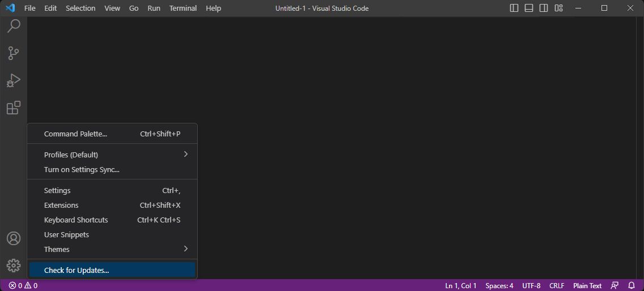This screenshot has width=644, height=291.
Task: Open Settings from the Manage menu
Action: coord(112,190)
